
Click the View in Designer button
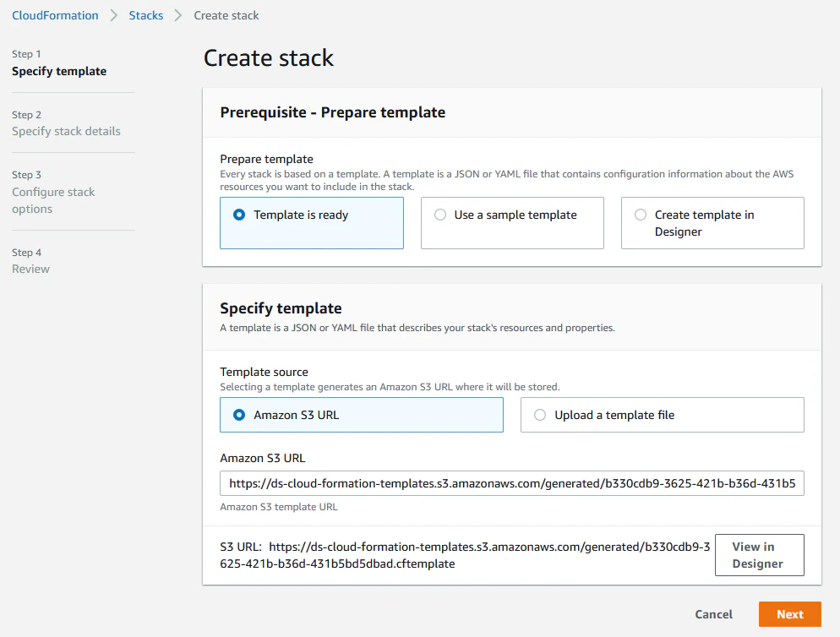[x=759, y=555]
